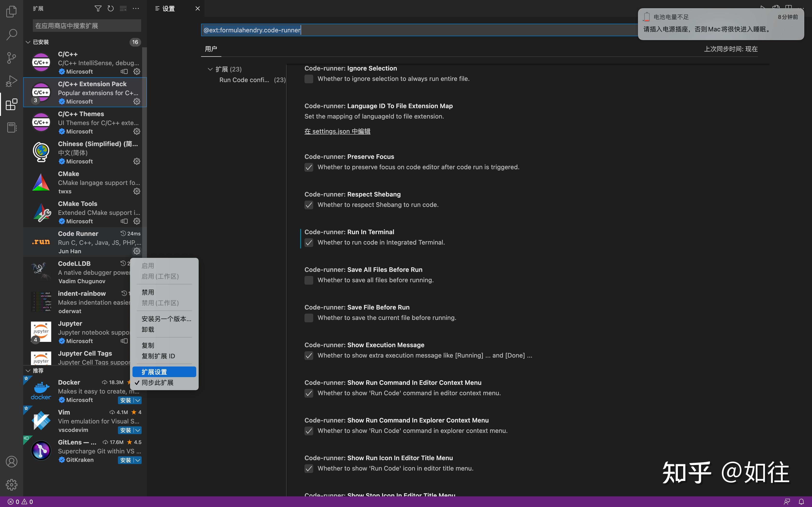The width and height of the screenshot is (812, 507).
Task: Click the refresh extensions icon
Action: [x=110, y=8]
